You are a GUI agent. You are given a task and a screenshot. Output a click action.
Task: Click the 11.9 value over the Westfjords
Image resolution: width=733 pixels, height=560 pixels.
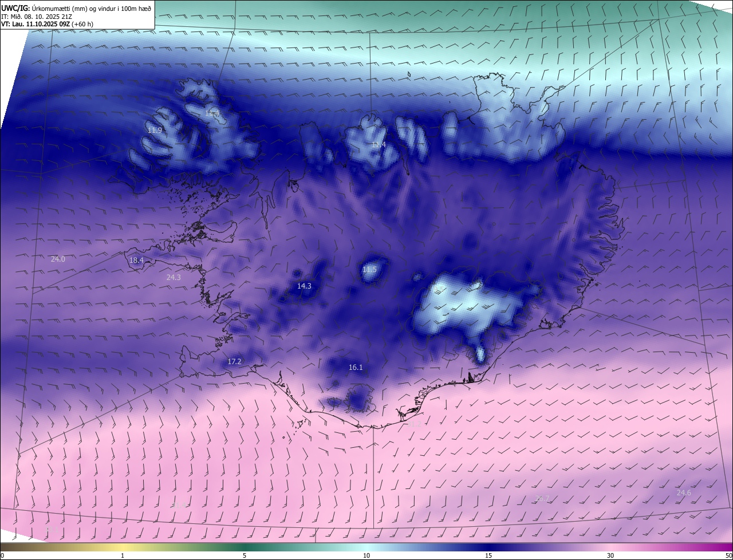point(155,131)
